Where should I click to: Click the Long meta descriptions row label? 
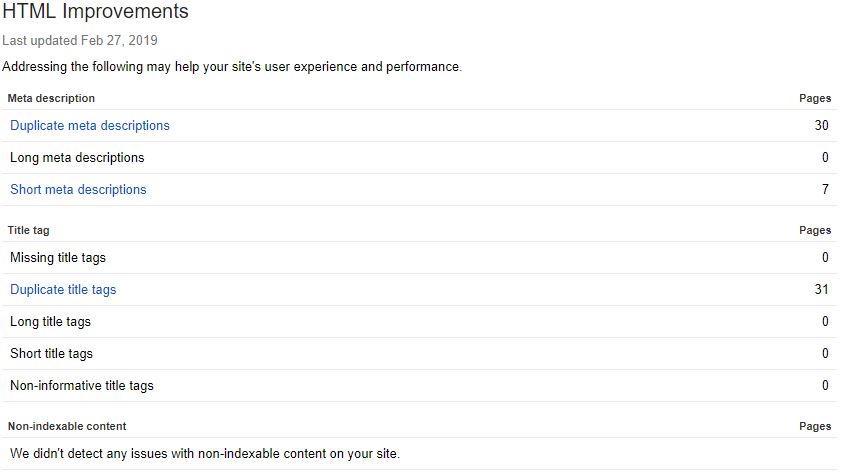pos(77,158)
